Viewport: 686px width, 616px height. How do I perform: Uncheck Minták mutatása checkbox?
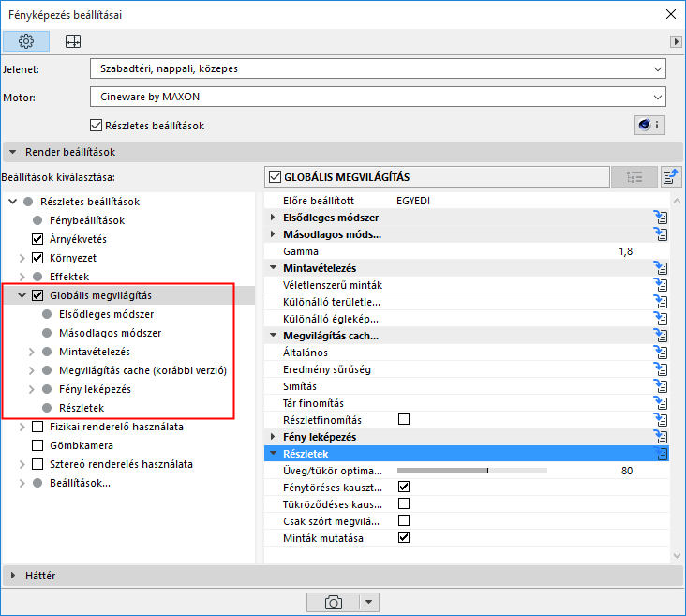404,537
